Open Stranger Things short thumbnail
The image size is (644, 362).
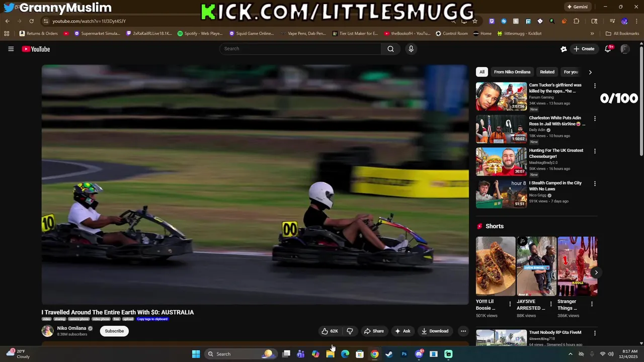tap(577, 266)
